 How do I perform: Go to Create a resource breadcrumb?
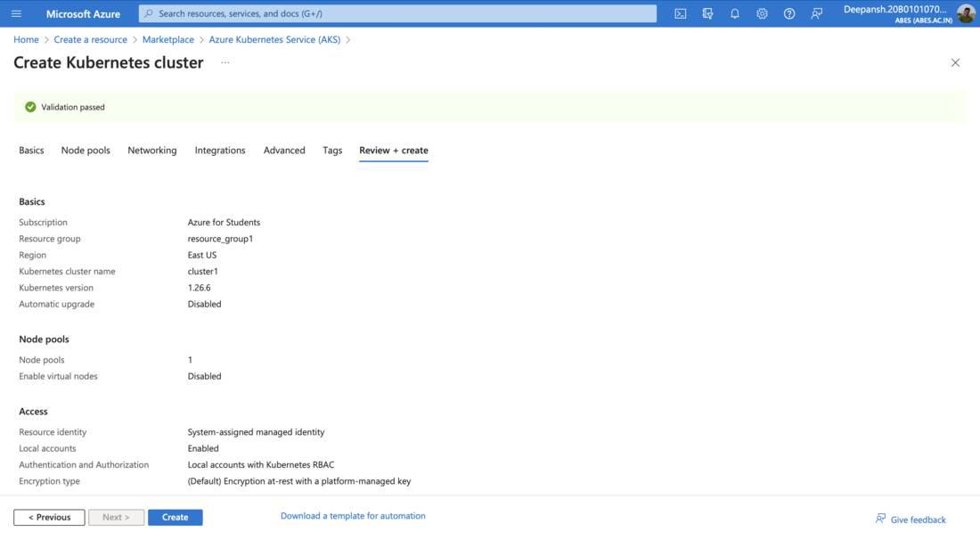pyautogui.click(x=90, y=39)
